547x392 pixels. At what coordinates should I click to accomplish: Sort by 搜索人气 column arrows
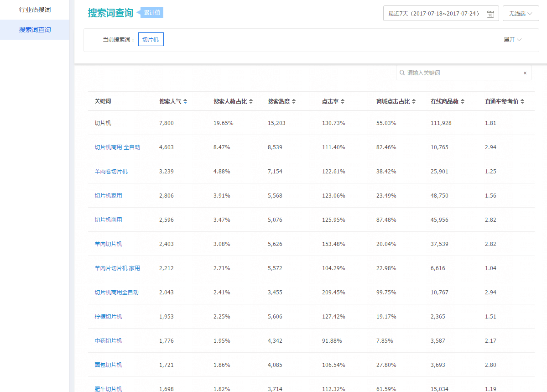coord(185,101)
